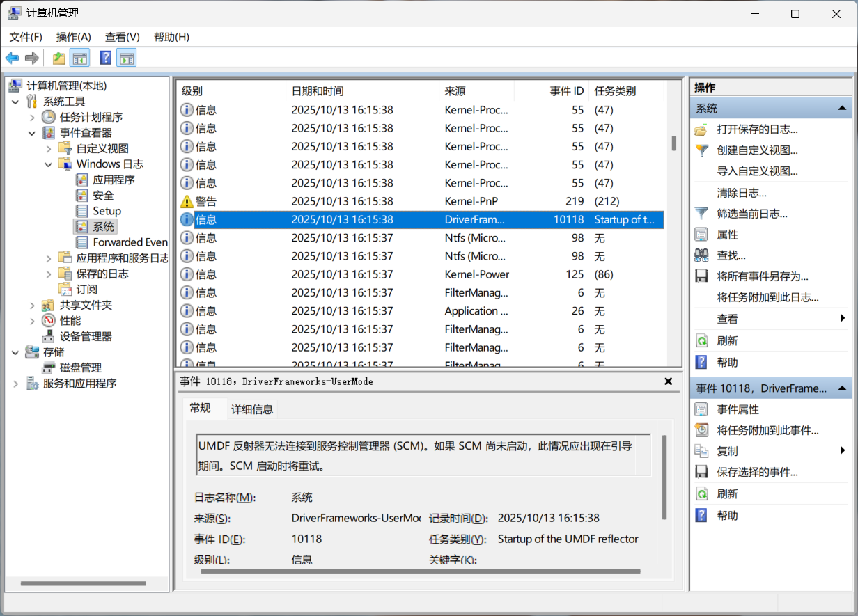Click the 任务计划程序 clock icon
Screen dimensions: 858x616
[x=49, y=117]
